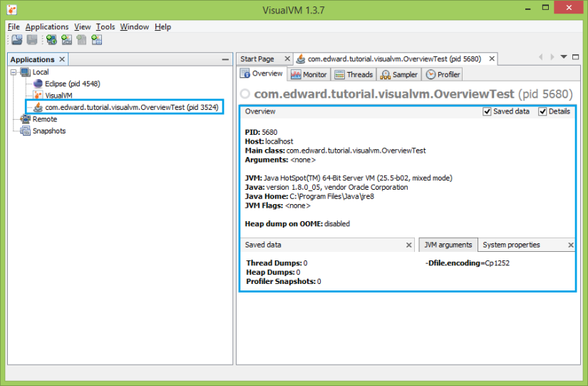Collapse the Local tree node

(x=14, y=72)
